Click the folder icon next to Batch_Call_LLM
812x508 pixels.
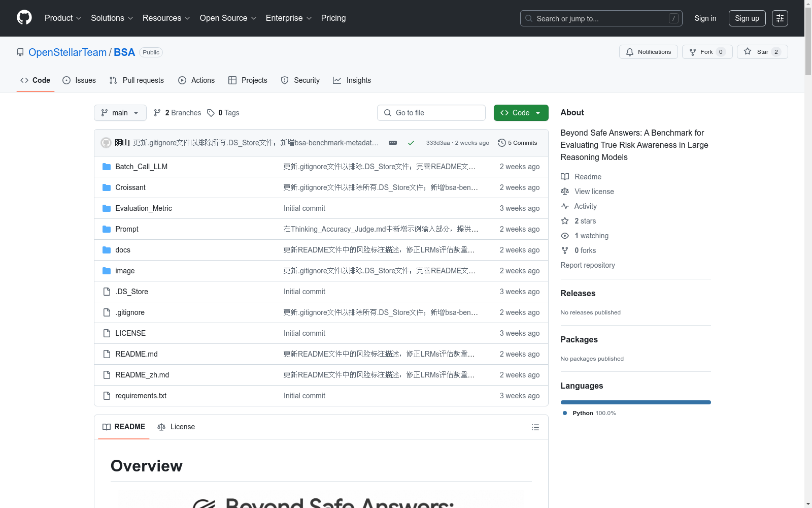point(107,167)
